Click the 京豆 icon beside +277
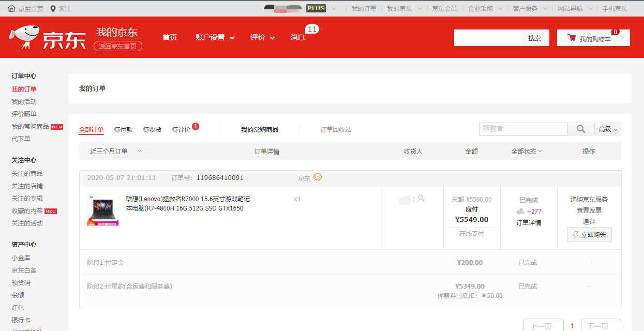 (520, 211)
